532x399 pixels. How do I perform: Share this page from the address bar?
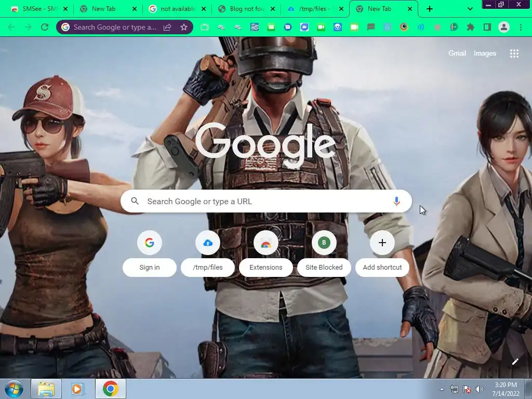(x=167, y=27)
